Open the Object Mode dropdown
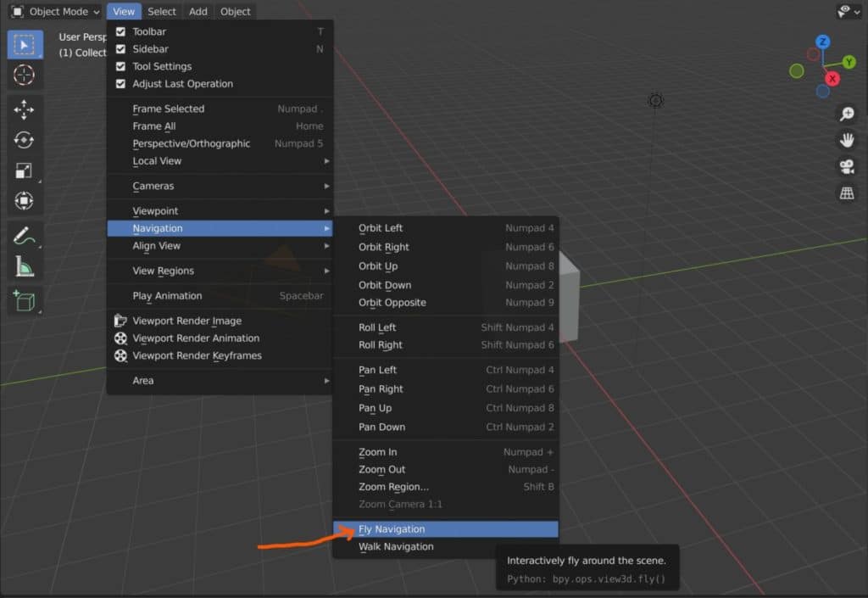This screenshot has height=598, width=868. (x=53, y=11)
